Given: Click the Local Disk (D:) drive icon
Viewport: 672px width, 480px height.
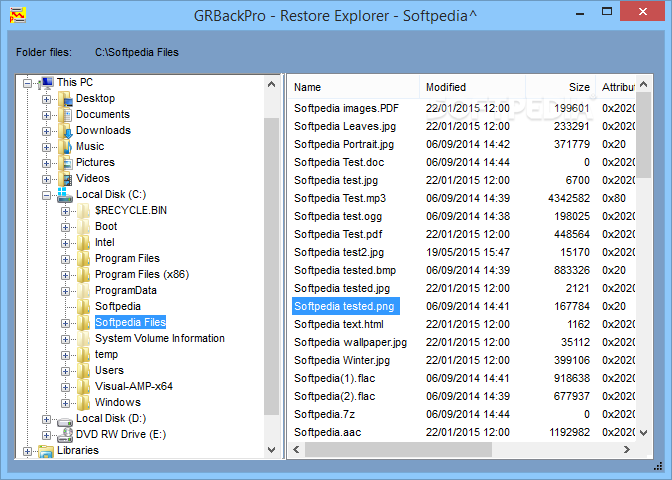Looking at the screenshot, I should point(65,420).
